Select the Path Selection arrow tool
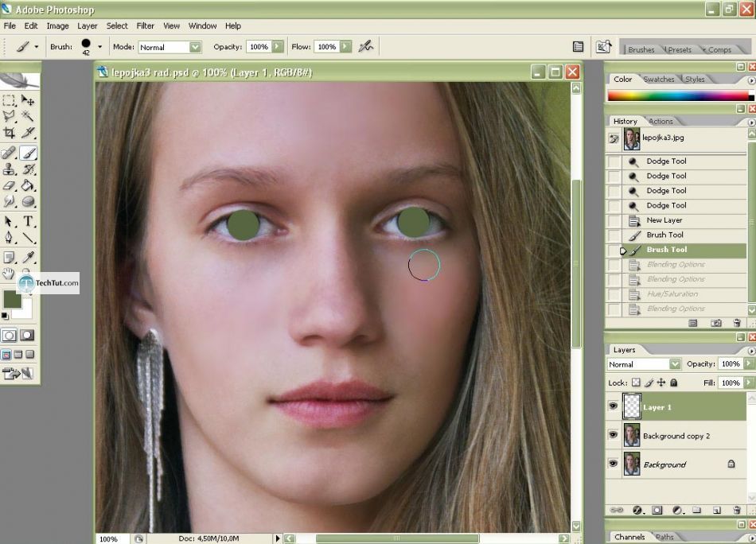 [9, 221]
